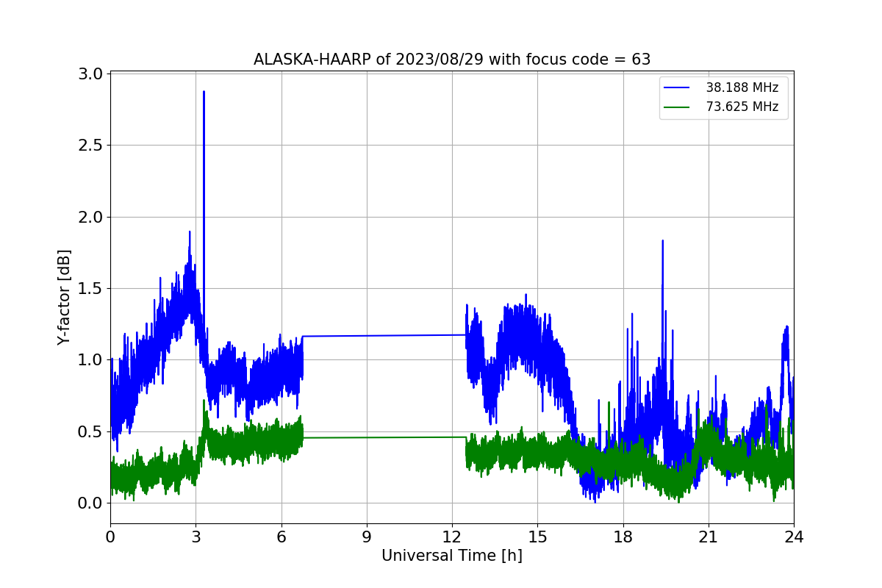This screenshot has height=588, width=882.
Task: Click the 'Y-factor [dB]' axis label
Action: [65, 297]
